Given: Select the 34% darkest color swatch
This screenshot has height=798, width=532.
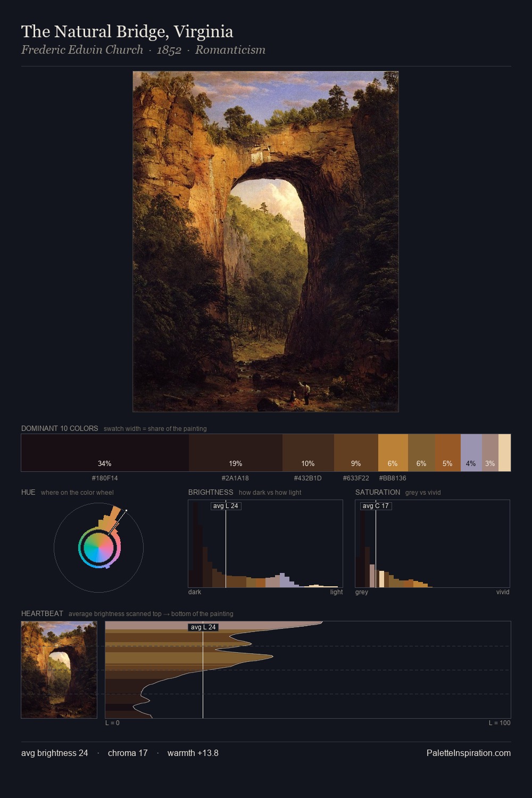Looking at the screenshot, I should (105, 453).
